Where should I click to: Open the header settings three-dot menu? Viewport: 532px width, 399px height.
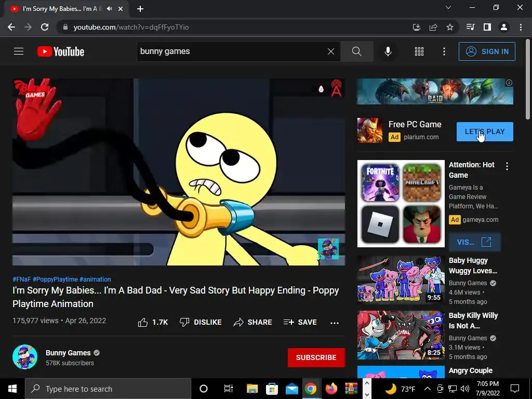point(444,51)
